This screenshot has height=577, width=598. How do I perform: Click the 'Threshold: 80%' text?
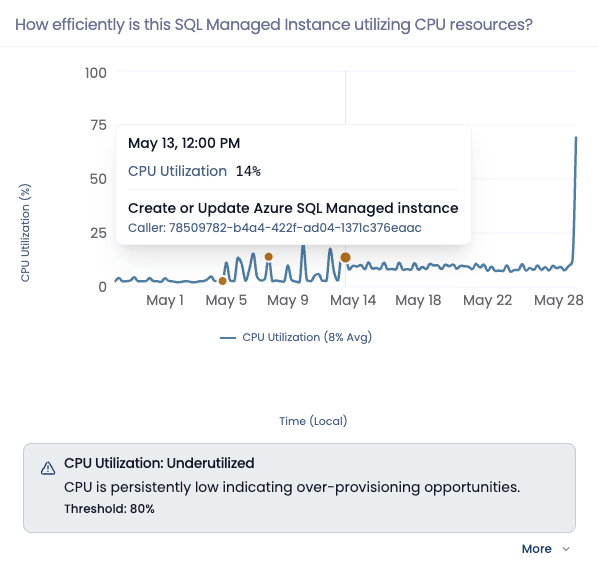pyautogui.click(x=109, y=509)
